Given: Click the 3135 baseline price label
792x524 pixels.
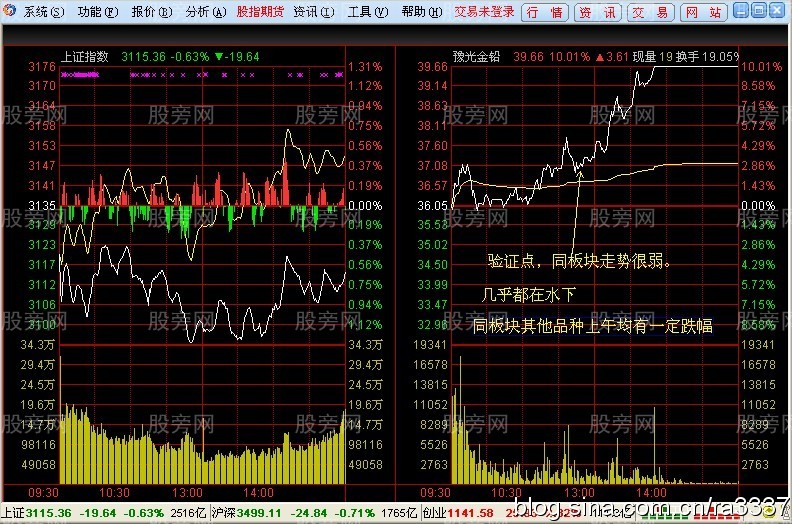Looking at the screenshot, I should point(42,206).
